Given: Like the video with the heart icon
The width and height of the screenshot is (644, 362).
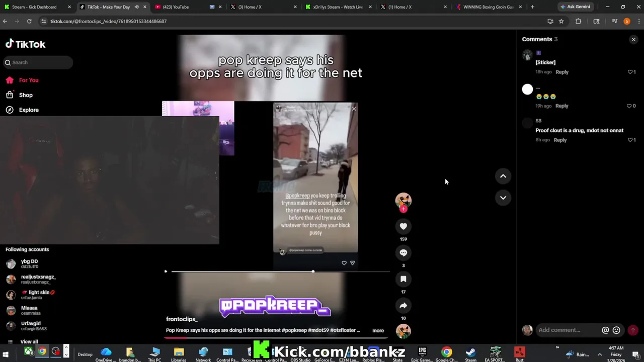Looking at the screenshot, I should click(403, 226).
